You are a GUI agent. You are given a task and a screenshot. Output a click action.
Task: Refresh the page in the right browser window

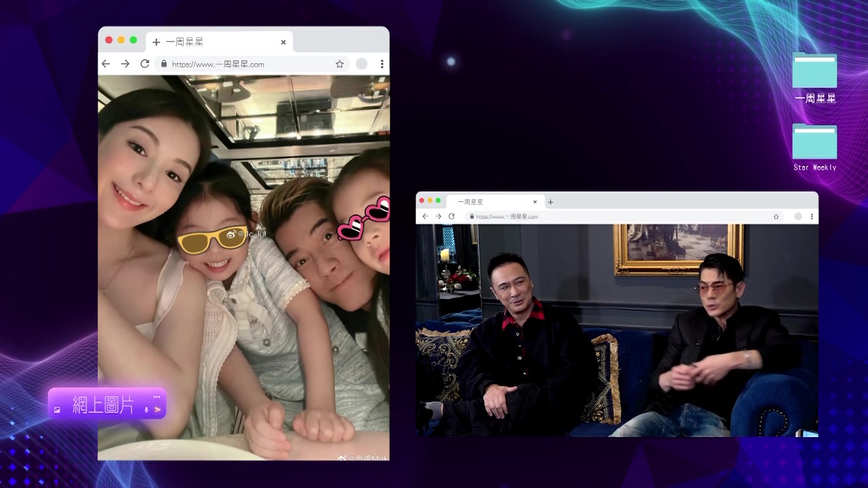point(452,216)
